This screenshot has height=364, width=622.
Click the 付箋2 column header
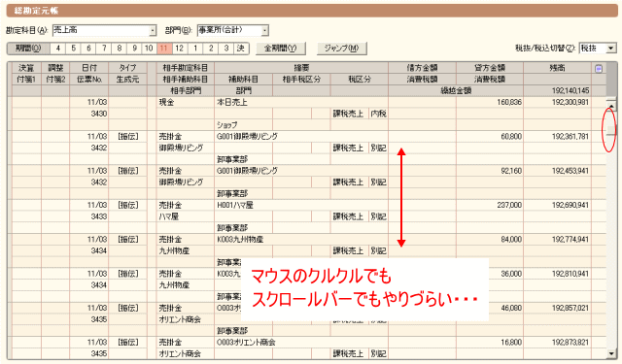click(55, 80)
